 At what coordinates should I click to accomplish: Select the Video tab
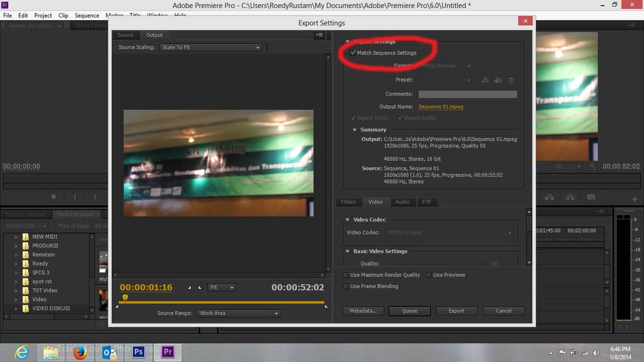pyautogui.click(x=375, y=202)
